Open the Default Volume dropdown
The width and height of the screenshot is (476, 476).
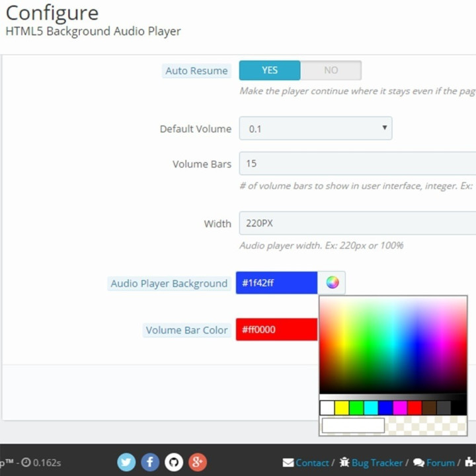coord(315,128)
